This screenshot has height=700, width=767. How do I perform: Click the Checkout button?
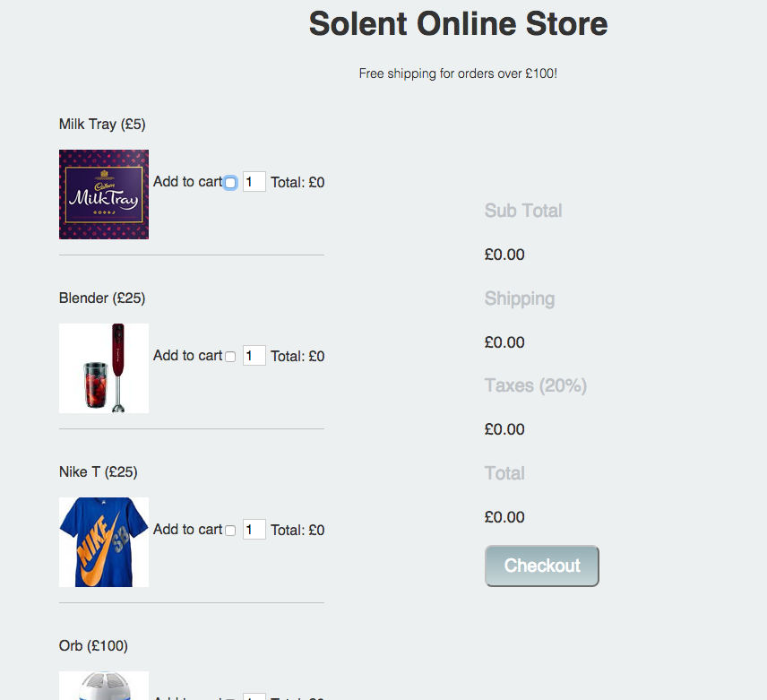[541, 566]
